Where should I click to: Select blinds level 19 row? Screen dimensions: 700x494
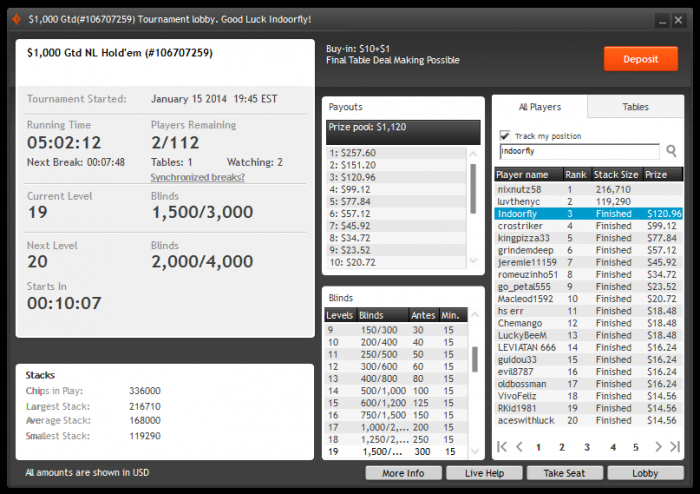point(396,452)
